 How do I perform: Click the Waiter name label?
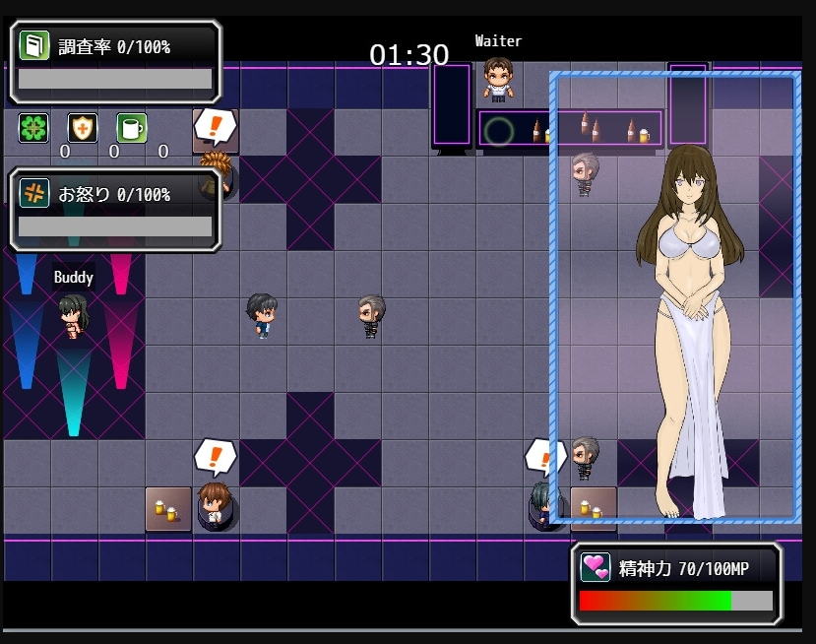point(497,40)
